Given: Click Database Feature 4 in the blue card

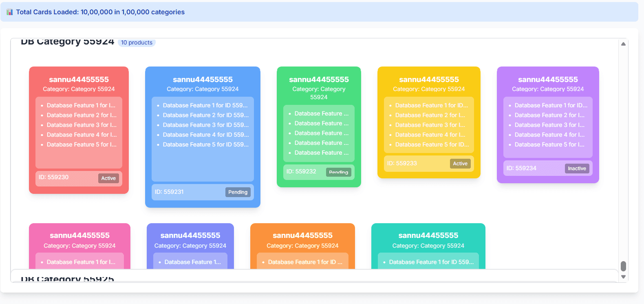Looking at the screenshot, I should 206,135.
